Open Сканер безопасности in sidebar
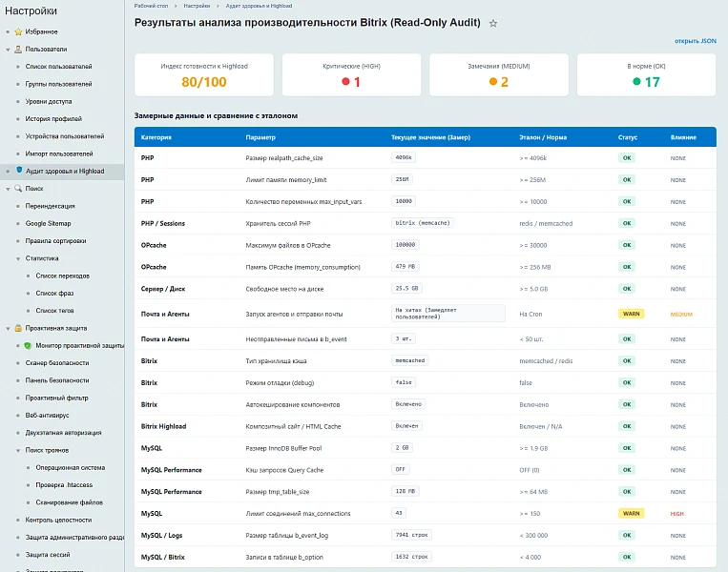Image resolution: width=728 pixels, height=572 pixels. pos(57,363)
